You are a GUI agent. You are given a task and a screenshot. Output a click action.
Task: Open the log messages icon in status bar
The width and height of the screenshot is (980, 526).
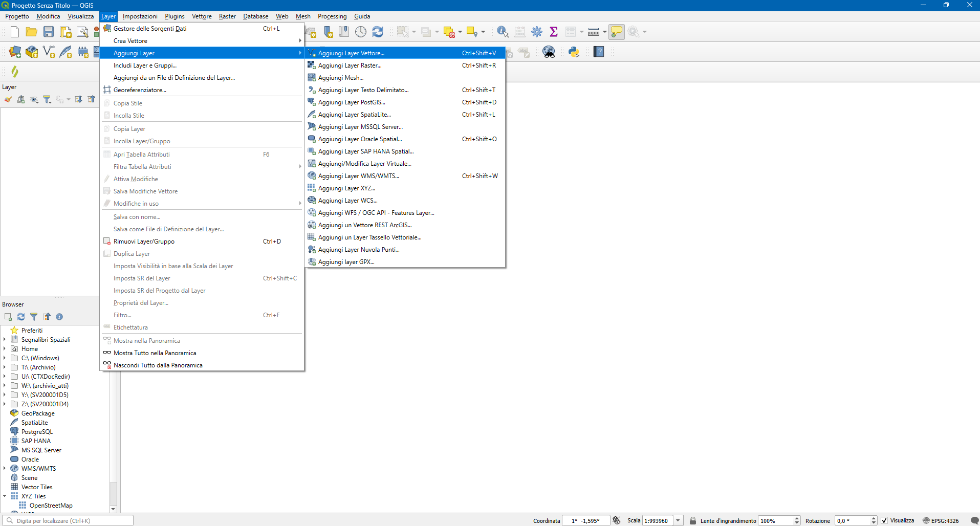click(974, 520)
